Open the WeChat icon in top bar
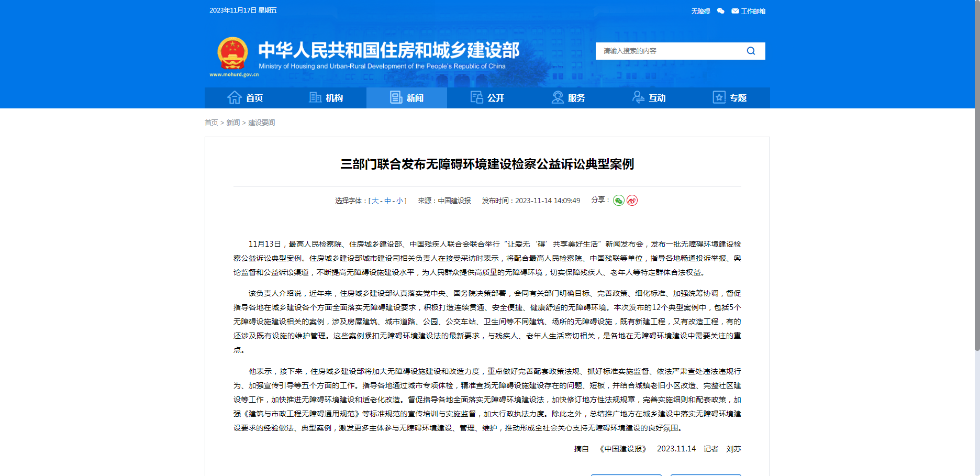The image size is (980, 476). click(x=721, y=11)
